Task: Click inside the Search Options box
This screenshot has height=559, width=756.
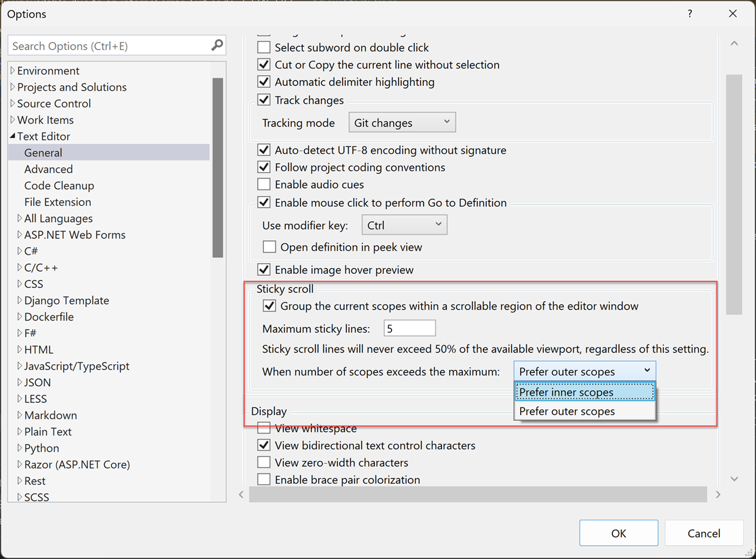Action: (x=105, y=45)
